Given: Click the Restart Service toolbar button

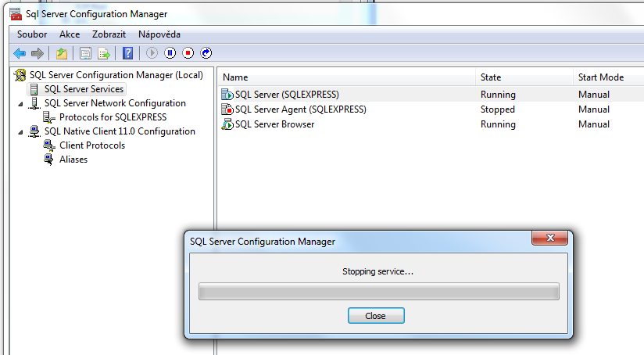Looking at the screenshot, I should (x=206, y=53).
